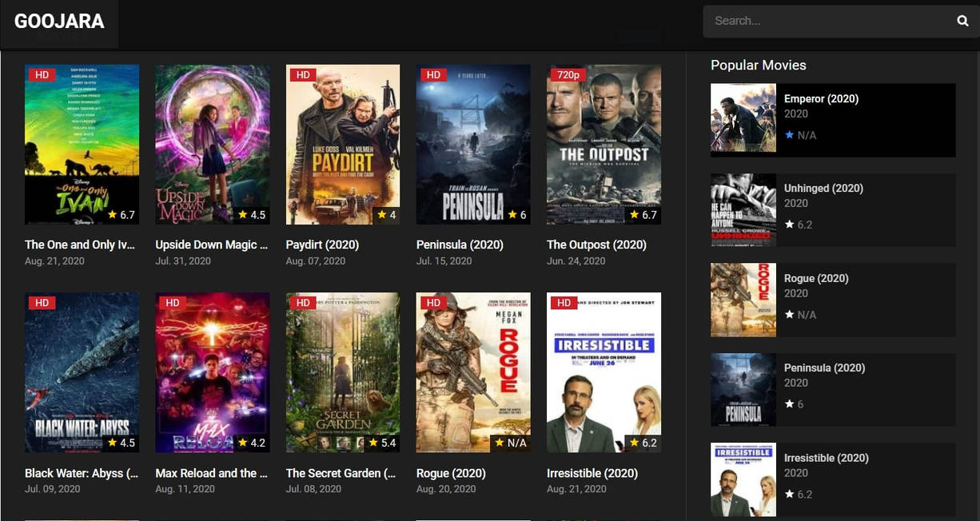Click 'Paydirt (2020)' title link
The image size is (980, 521).
[322, 245]
